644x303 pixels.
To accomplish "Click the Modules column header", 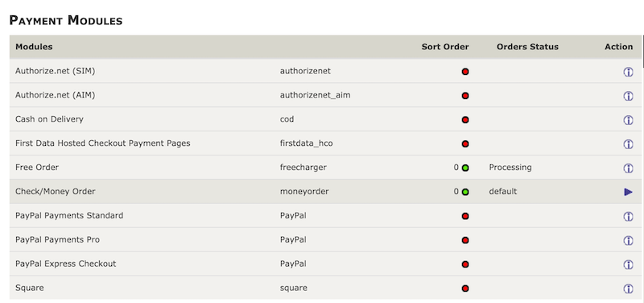I will coord(34,47).
